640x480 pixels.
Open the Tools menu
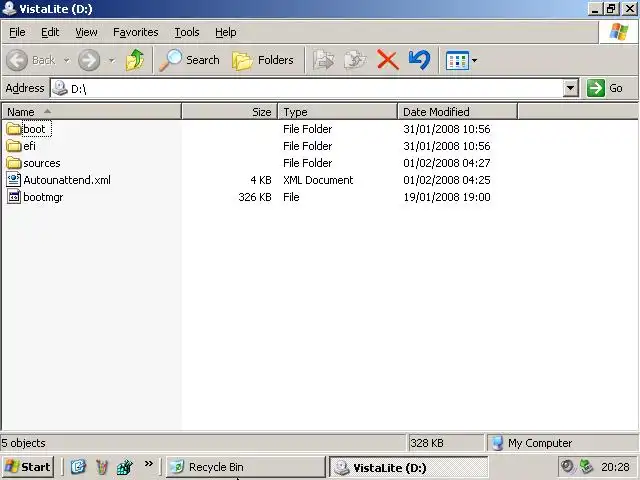point(187,32)
